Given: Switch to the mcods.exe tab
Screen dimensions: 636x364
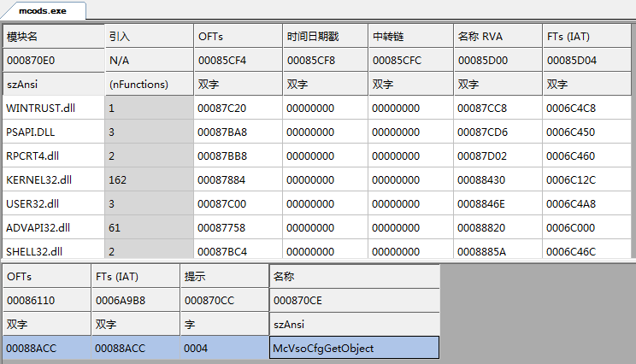Looking at the screenshot, I should pos(43,11).
